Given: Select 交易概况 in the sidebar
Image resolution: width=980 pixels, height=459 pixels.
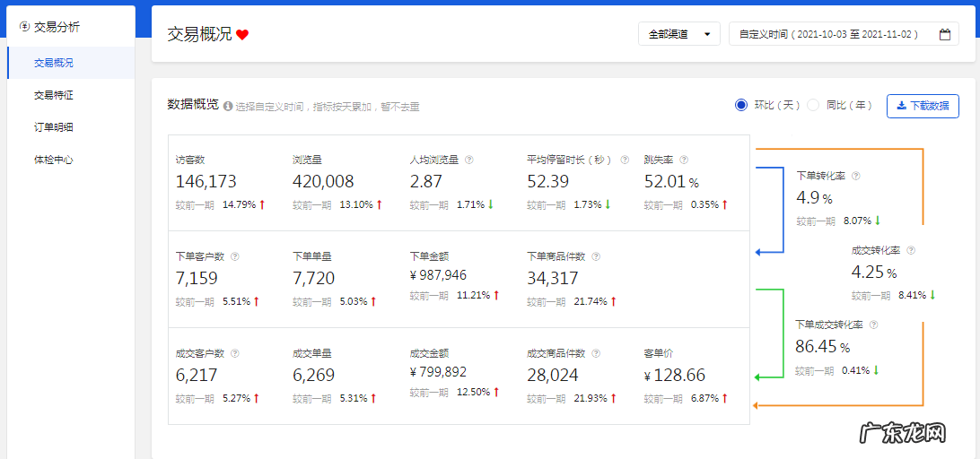Looking at the screenshot, I should pos(54,63).
